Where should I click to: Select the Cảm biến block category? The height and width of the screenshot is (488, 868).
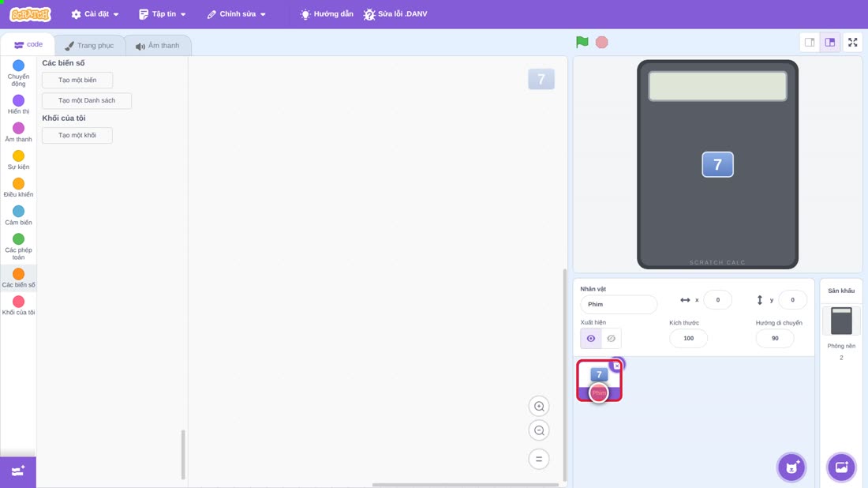[18, 215]
